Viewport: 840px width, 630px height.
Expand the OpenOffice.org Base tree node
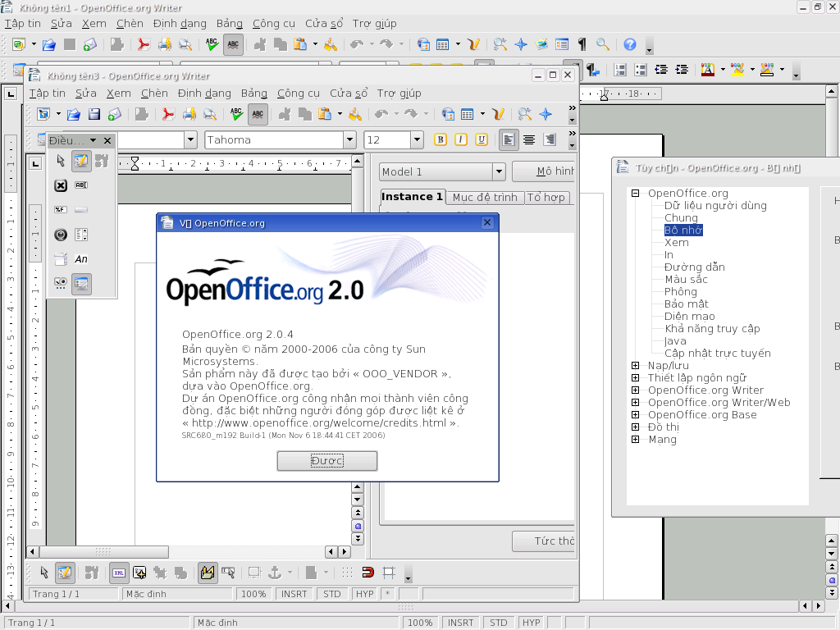pos(636,414)
